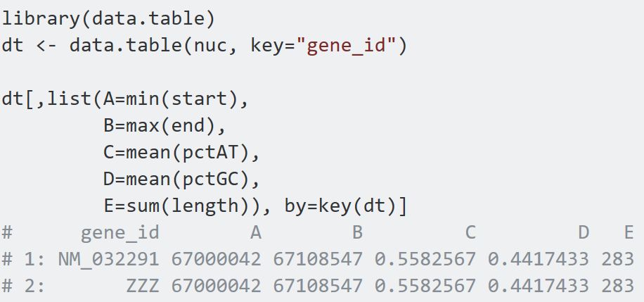
Task: Click the column header B in output
Action: [x=357, y=233]
